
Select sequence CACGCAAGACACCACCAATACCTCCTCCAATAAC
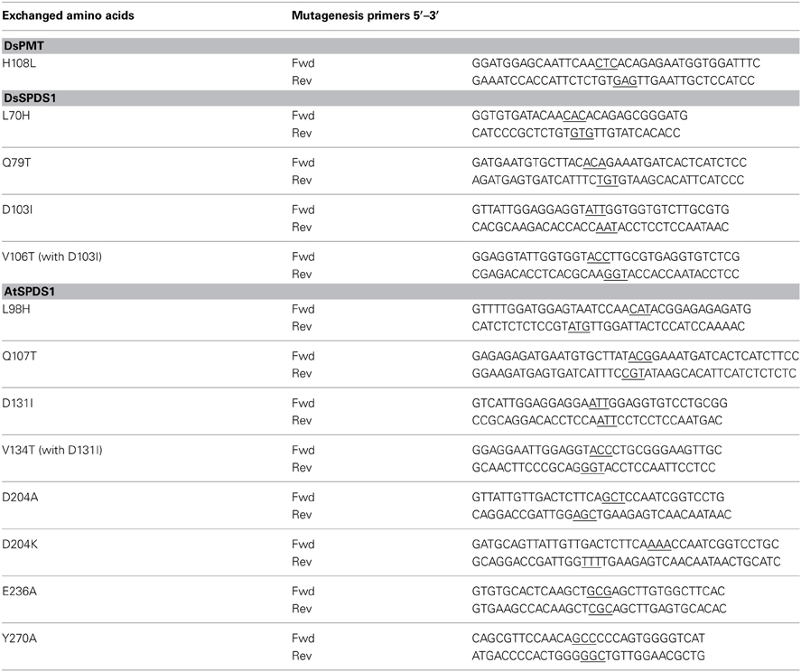601,227
